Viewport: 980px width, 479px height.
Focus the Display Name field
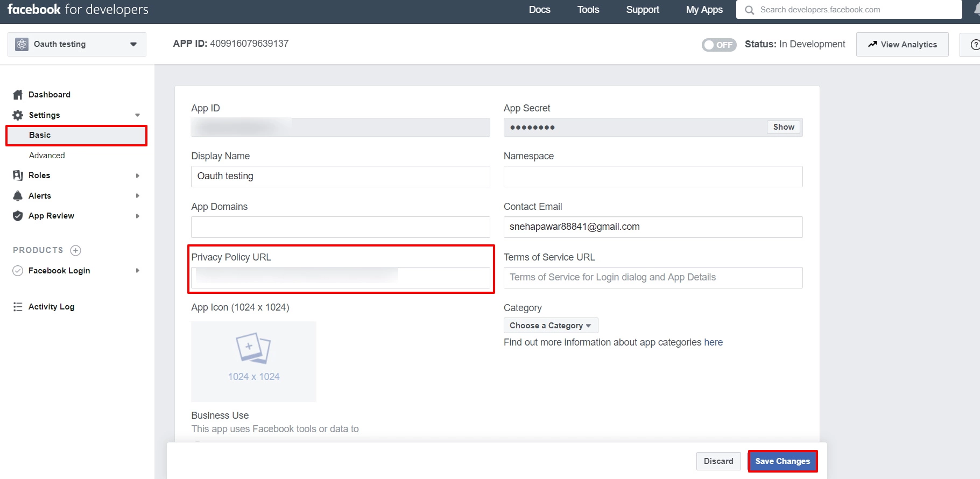[341, 177]
